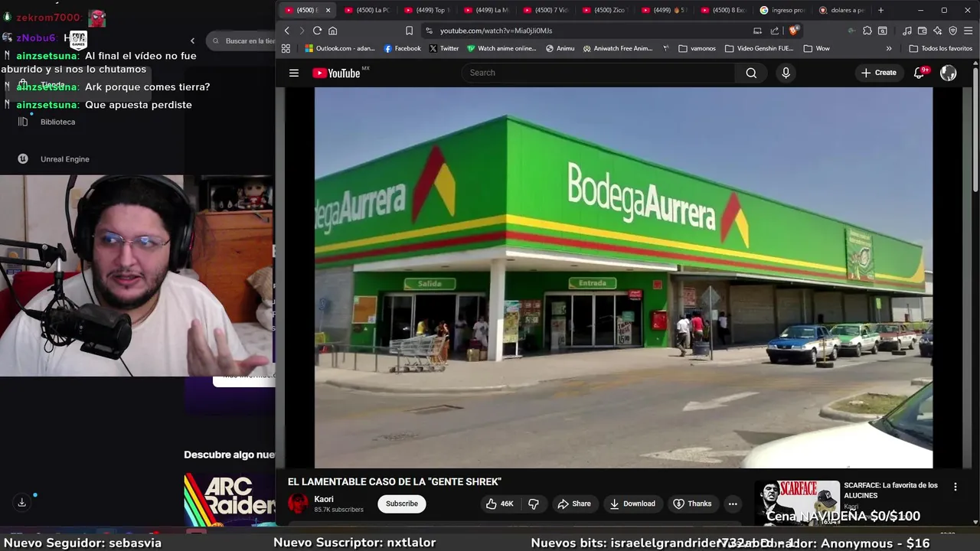The height and width of the screenshot is (551, 980).
Task: Open the YouTube account avatar menu
Action: coord(949,73)
